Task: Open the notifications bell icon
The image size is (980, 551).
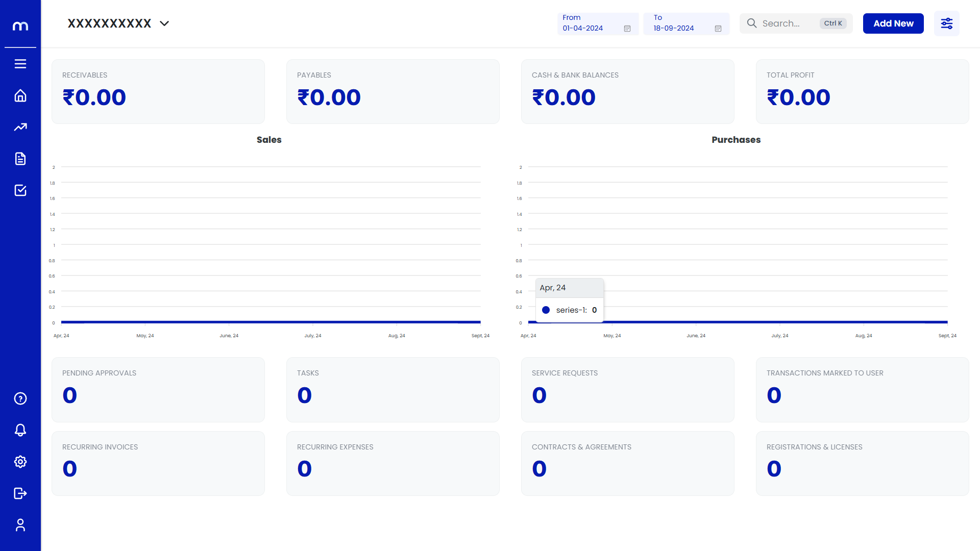Action: (20, 430)
